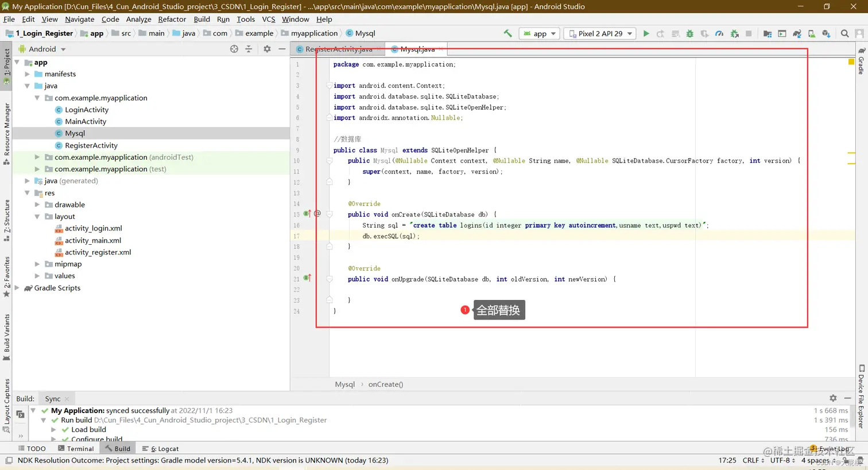This screenshot has width=868, height=470.
Task: Click the UTF-8 encoding in the status bar
Action: [x=781, y=460]
